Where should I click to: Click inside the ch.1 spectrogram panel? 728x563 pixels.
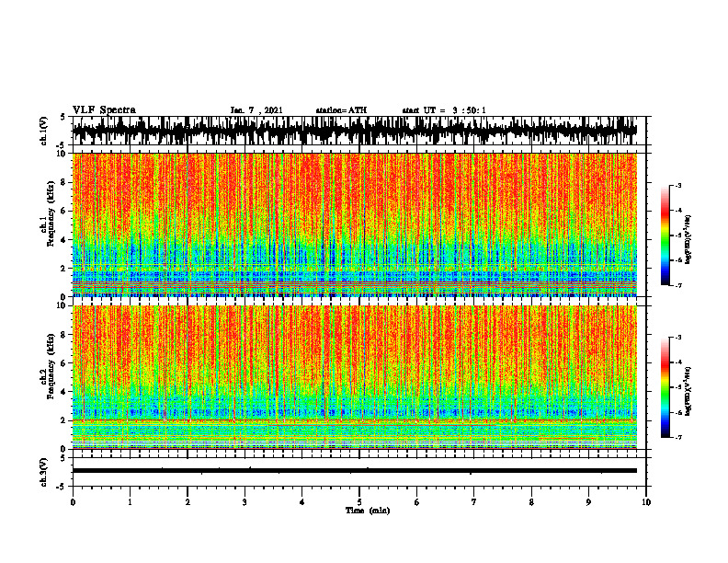coord(354,224)
